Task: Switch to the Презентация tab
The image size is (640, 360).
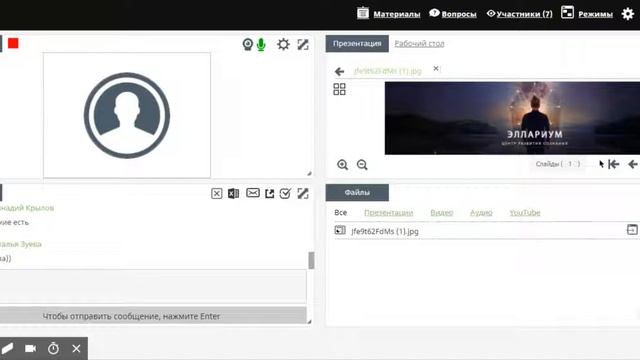Action: click(357, 44)
